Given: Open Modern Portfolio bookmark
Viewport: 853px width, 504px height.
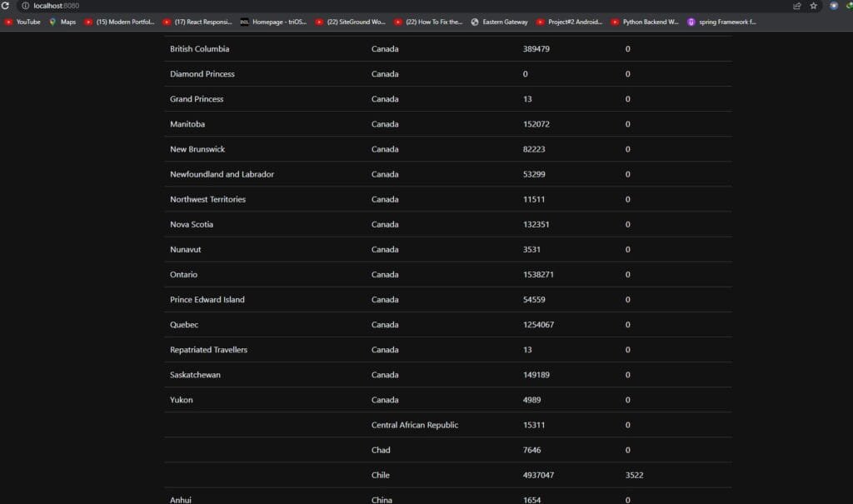Looking at the screenshot, I should pos(120,22).
